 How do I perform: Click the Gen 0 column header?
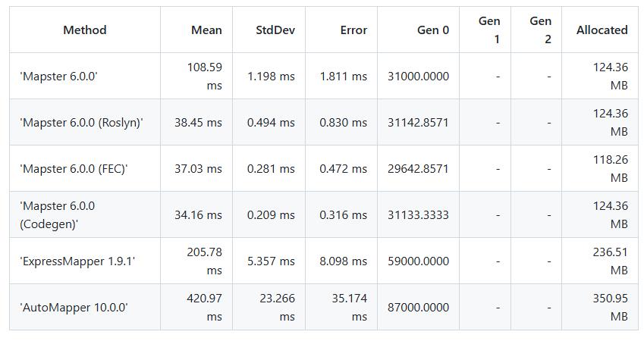click(x=432, y=30)
